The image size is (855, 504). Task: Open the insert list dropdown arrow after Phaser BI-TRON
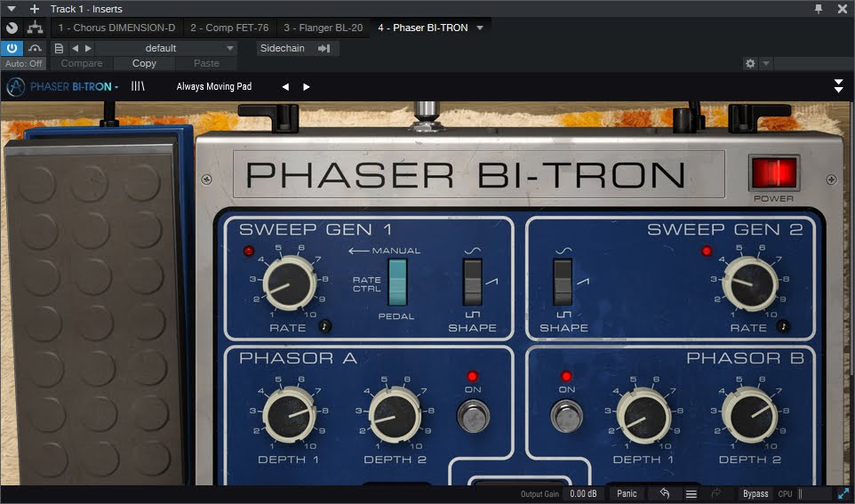point(480,28)
